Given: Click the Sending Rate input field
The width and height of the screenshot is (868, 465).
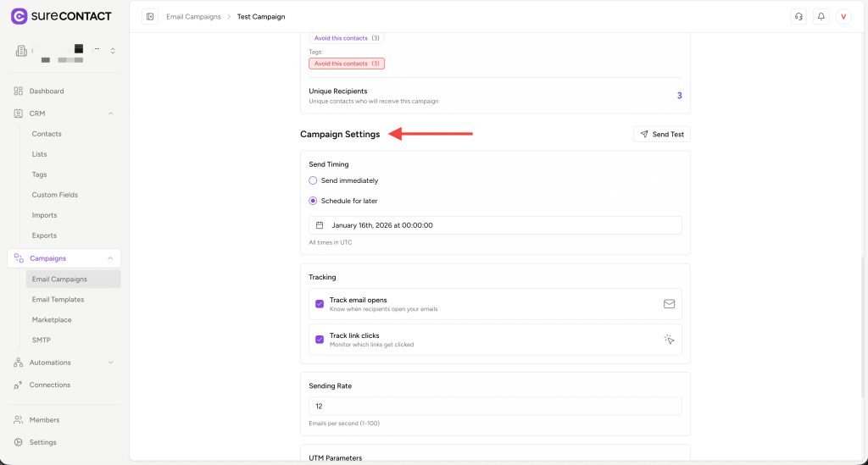Looking at the screenshot, I should (495, 406).
